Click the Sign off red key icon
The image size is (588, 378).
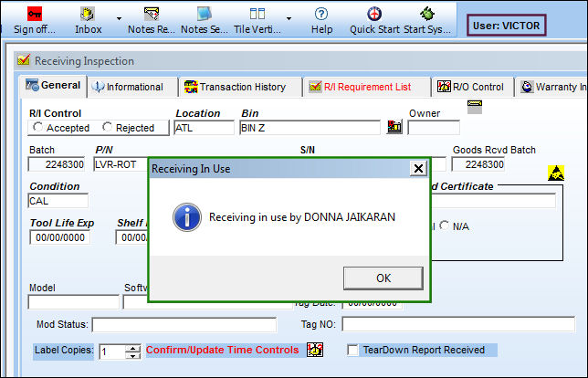pos(35,15)
